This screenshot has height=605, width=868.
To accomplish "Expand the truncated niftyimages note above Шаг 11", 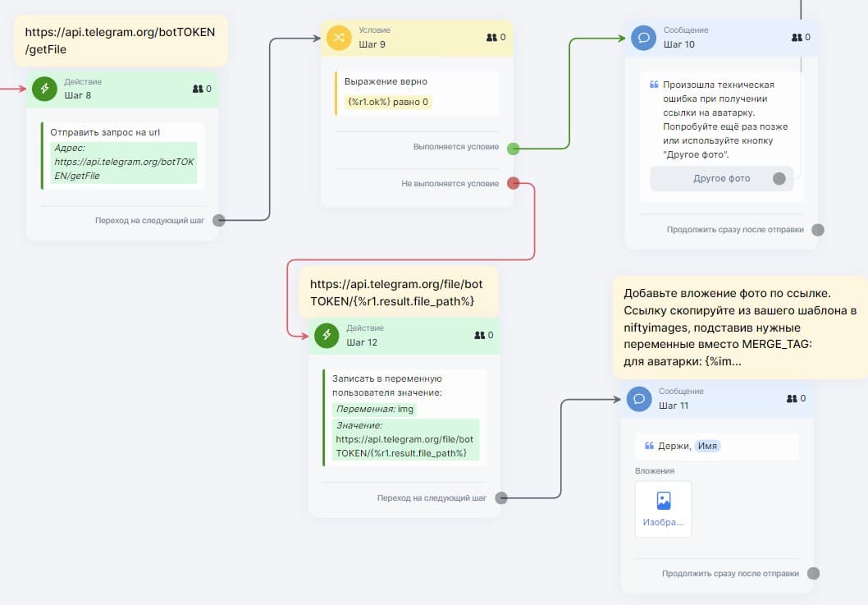I will pyautogui.click(x=738, y=327).
